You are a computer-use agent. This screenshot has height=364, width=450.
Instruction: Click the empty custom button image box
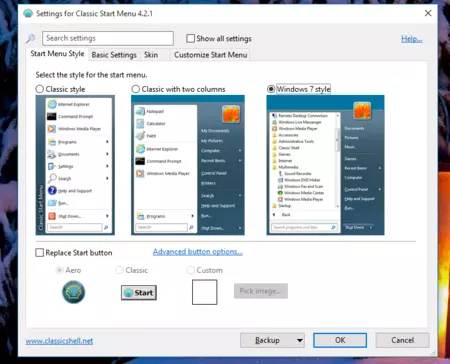pos(205,292)
